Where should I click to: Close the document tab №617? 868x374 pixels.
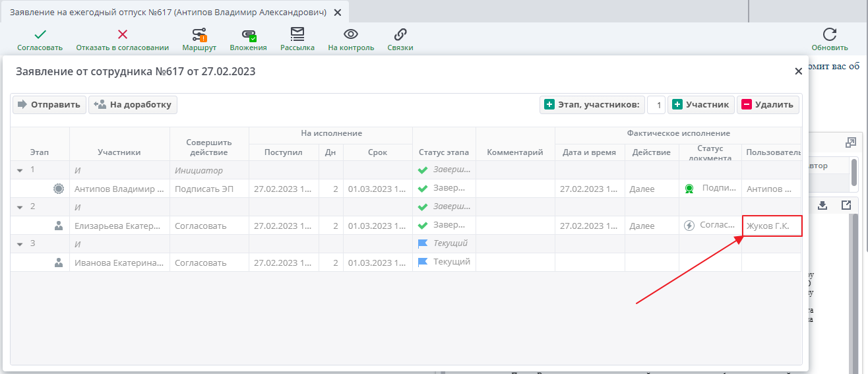pyautogui.click(x=338, y=13)
